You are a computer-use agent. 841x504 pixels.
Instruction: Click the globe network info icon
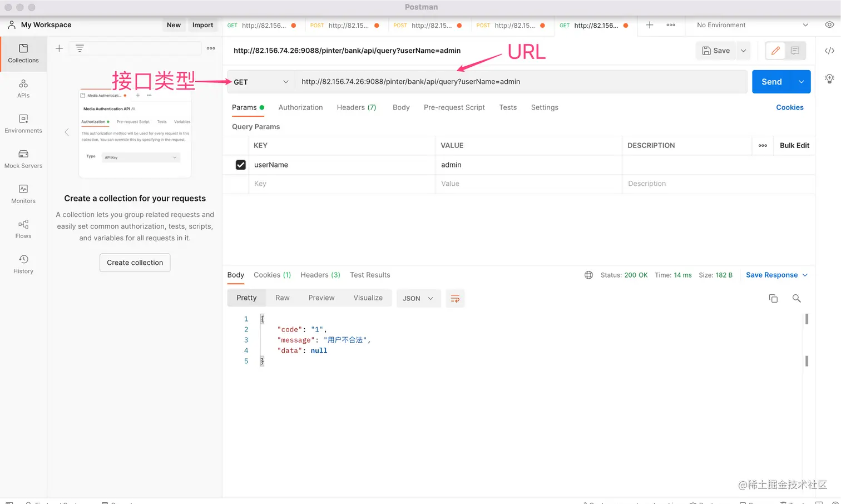(588, 275)
